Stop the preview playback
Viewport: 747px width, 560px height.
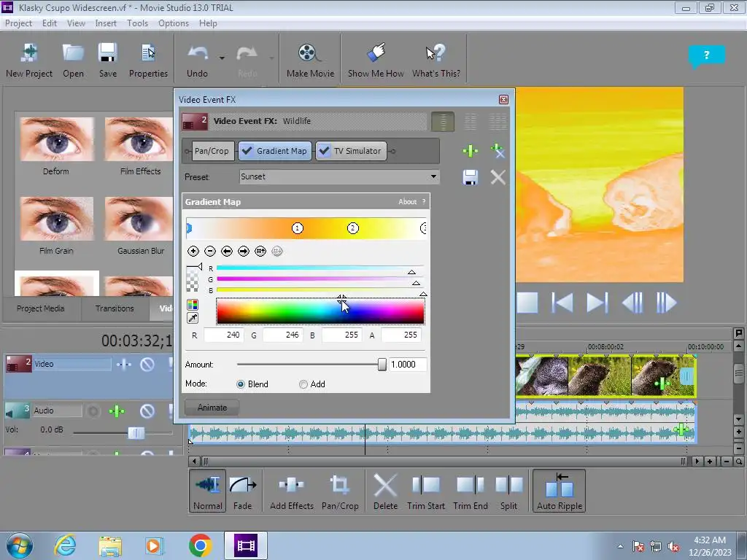(527, 303)
